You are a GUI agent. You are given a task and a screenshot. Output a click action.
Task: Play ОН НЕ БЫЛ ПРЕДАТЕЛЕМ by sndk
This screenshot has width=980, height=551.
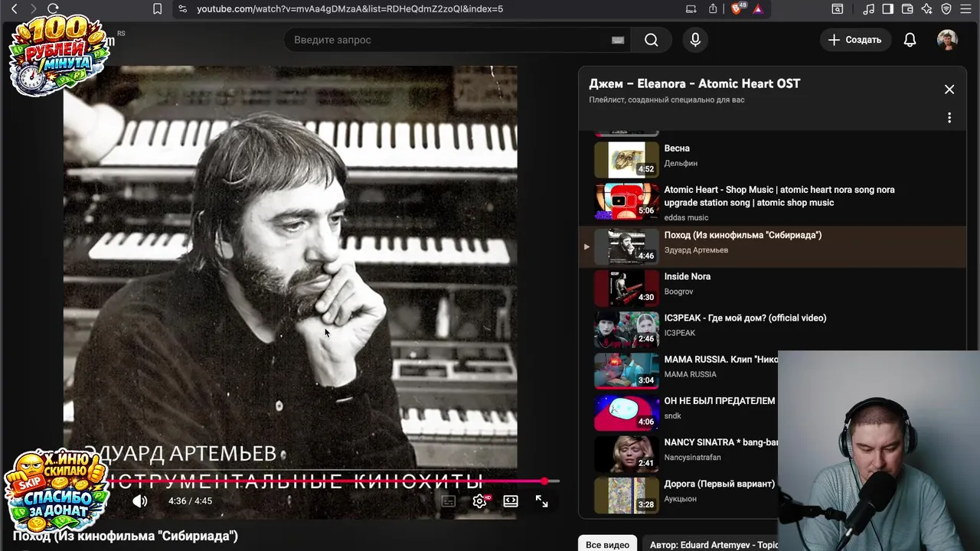coord(678,412)
